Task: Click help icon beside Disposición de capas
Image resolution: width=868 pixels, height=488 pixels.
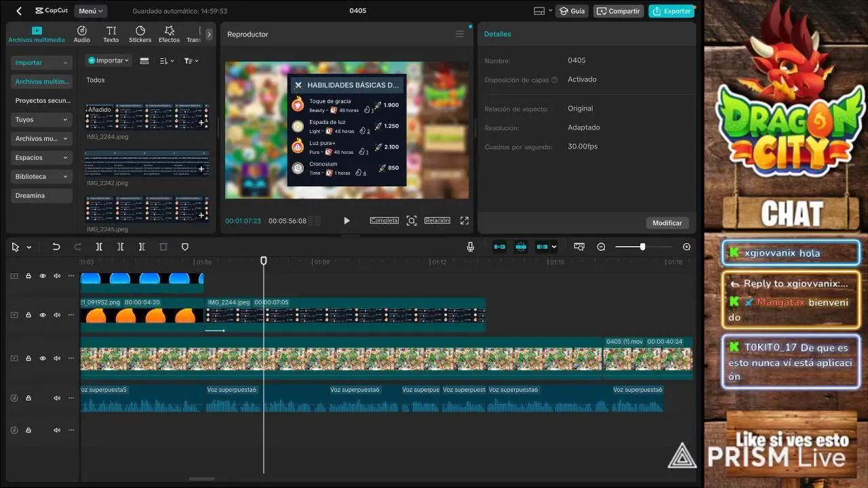Action: [555, 80]
